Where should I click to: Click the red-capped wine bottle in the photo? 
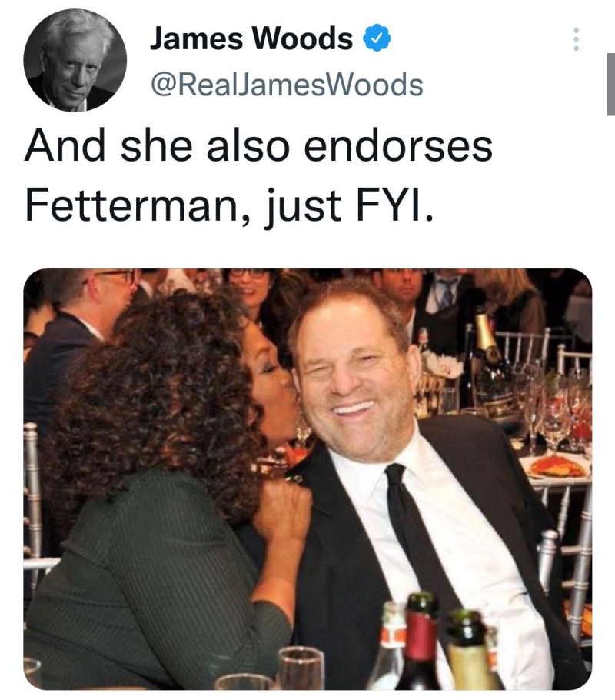(x=420, y=642)
